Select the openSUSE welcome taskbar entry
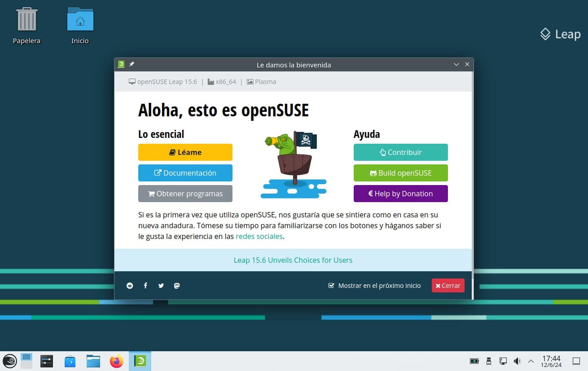The image size is (588, 371). click(140, 361)
